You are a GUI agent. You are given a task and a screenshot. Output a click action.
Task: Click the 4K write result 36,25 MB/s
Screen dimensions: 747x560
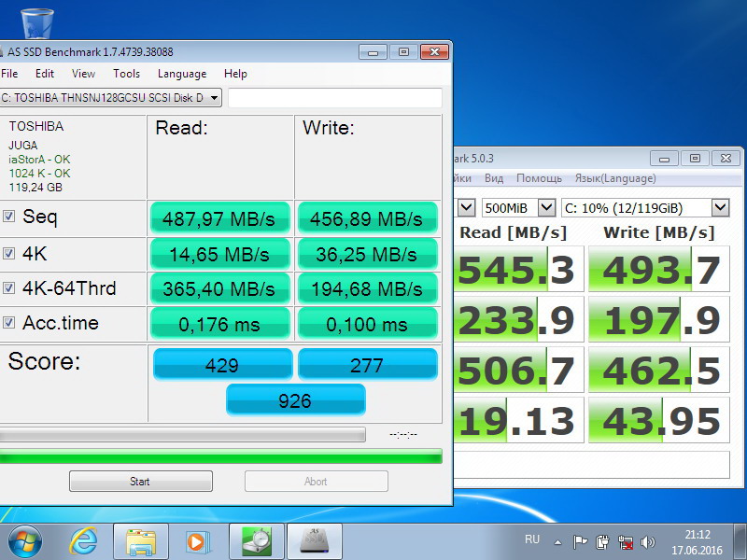tap(367, 254)
